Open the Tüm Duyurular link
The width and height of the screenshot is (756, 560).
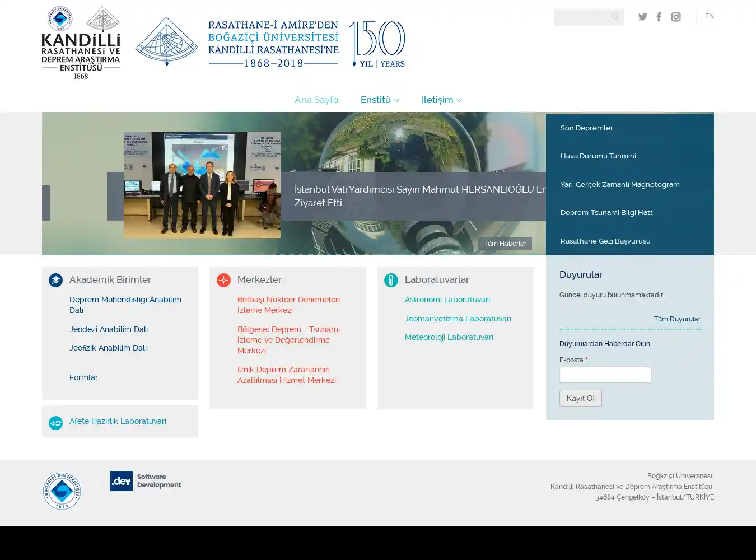pyautogui.click(x=677, y=319)
